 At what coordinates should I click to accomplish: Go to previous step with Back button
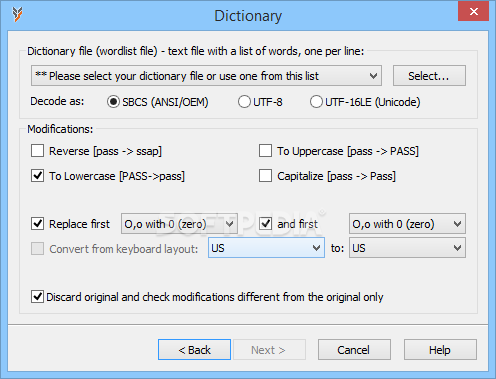pos(194,350)
